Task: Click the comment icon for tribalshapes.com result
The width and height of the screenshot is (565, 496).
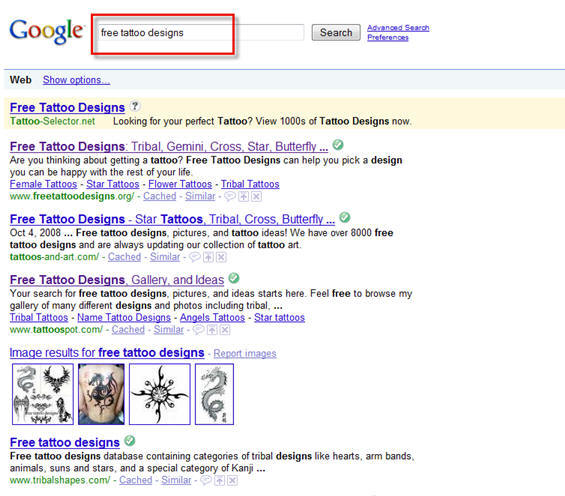Action: 206,480
